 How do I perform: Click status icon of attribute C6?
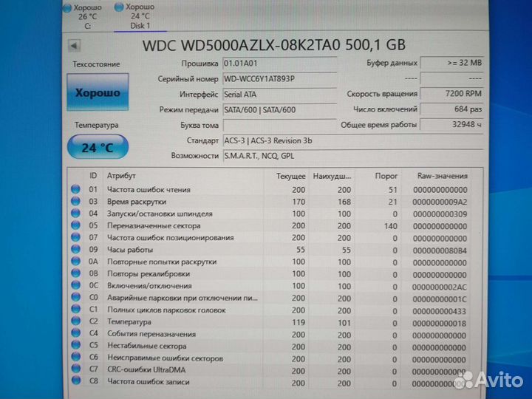pyautogui.click(x=75, y=358)
